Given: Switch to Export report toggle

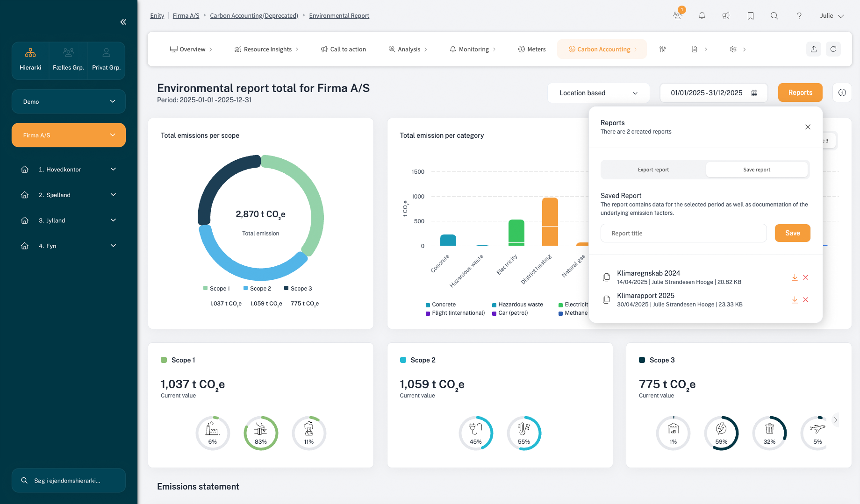Looking at the screenshot, I should pyautogui.click(x=653, y=170).
